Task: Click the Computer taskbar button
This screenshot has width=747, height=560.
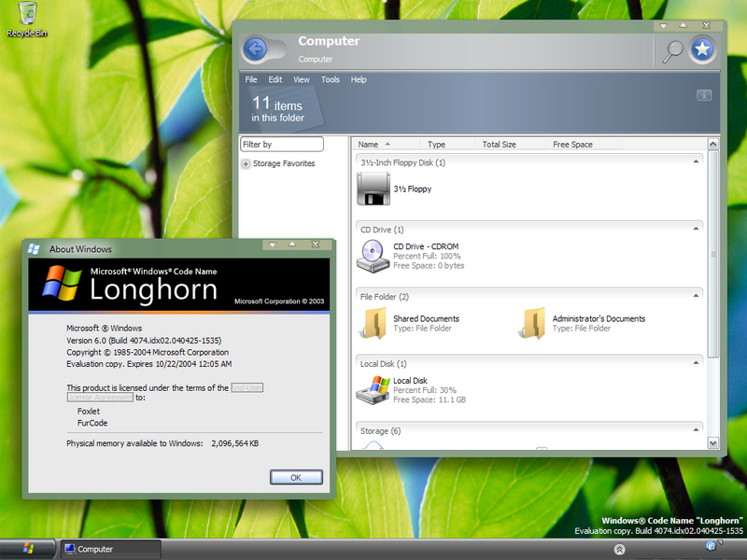Action: (x=110, y=549)
